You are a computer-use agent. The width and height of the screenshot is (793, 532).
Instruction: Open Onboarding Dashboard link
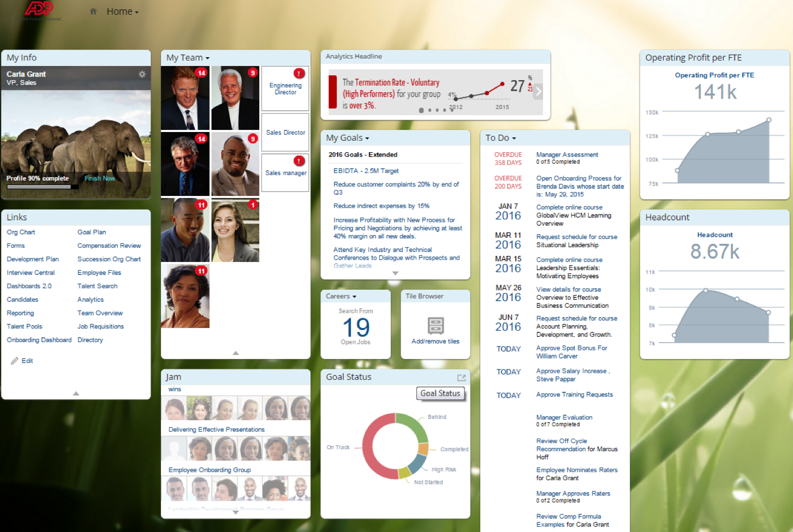(x=39, y=340)
